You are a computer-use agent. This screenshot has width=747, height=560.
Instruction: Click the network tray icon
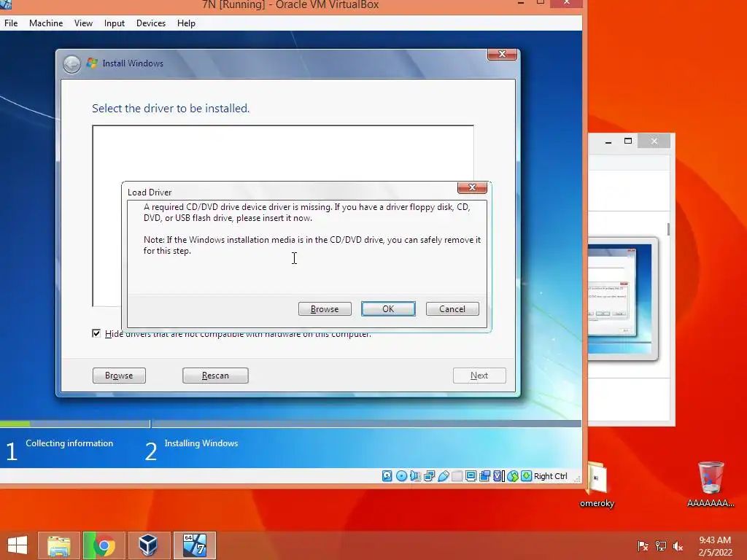pos(660,546)
